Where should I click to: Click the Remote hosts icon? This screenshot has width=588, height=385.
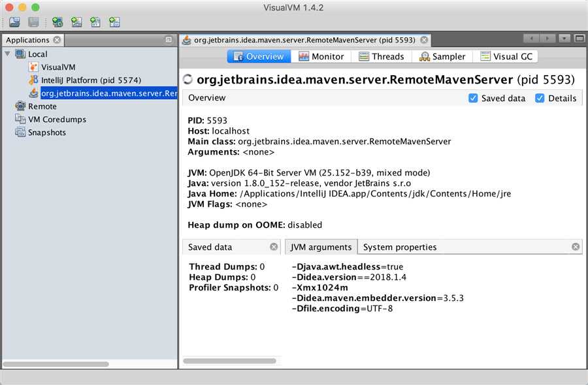point(20,106)
